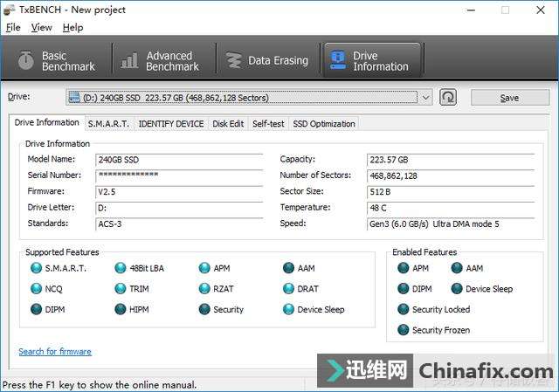Click the Security Locked indicator

pyautogui.click(x=404, y=309)
